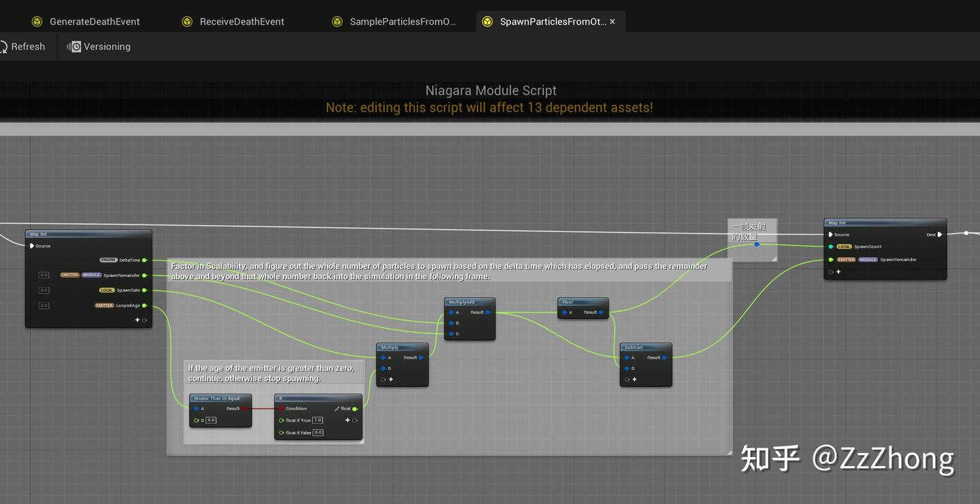
Task: Click the float output pin on If node
Action: (x=355, y=409)
